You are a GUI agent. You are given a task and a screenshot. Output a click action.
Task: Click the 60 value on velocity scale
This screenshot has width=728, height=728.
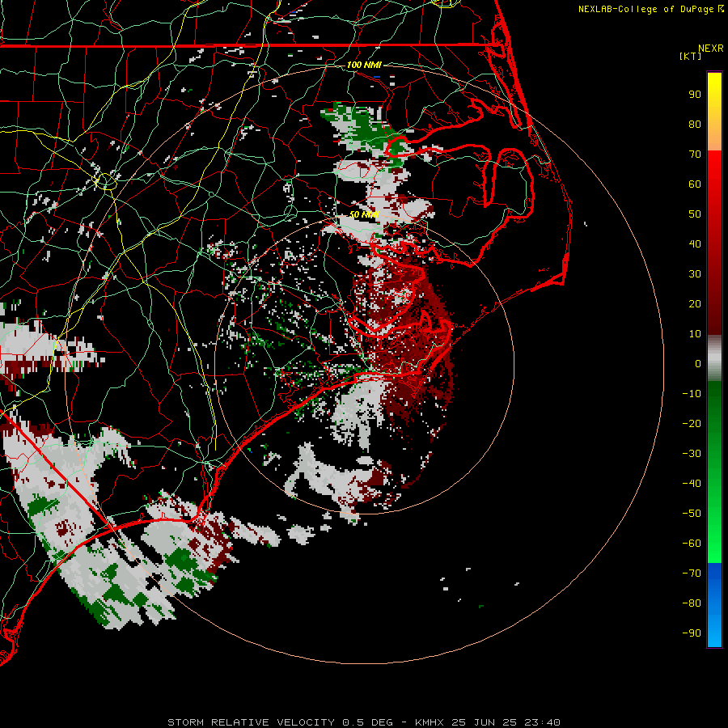point(695,184)
